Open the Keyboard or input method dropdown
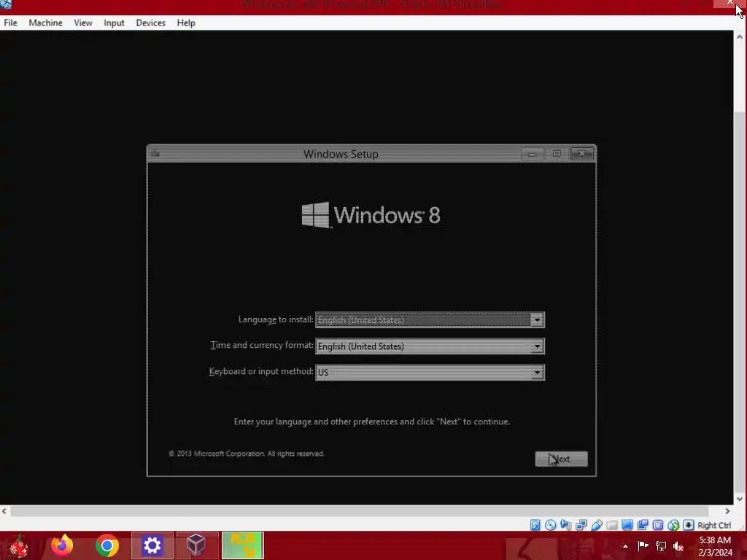The width and height of the screenshot is (747, 560). tap(430, 373)
